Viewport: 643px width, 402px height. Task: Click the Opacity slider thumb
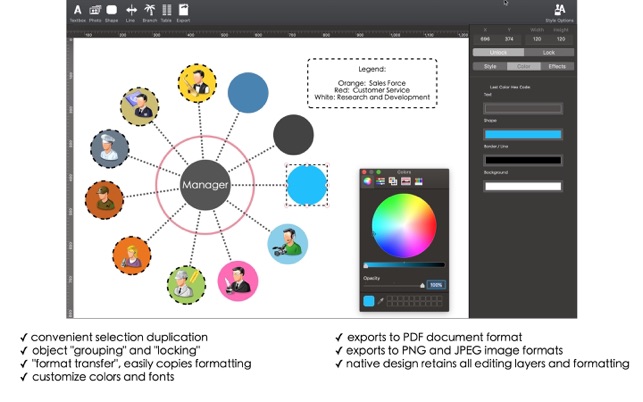(x=422, y=286)
